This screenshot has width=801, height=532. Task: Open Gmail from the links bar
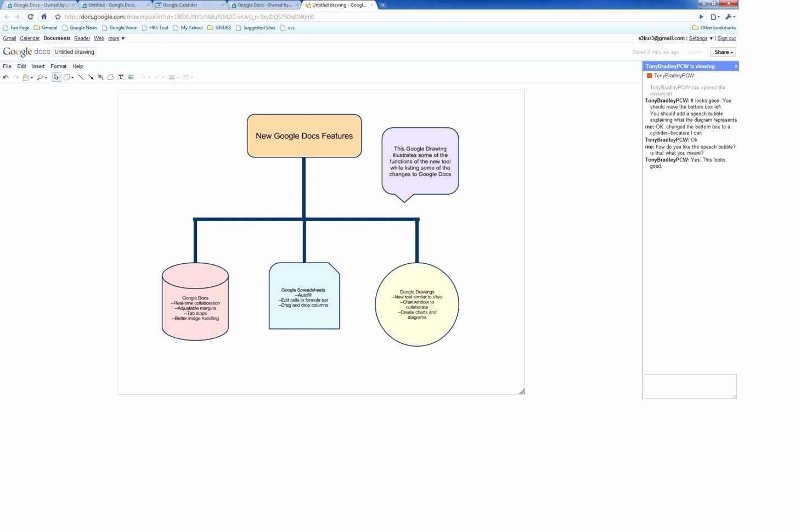pyautogui.click(x=9, y=38)
